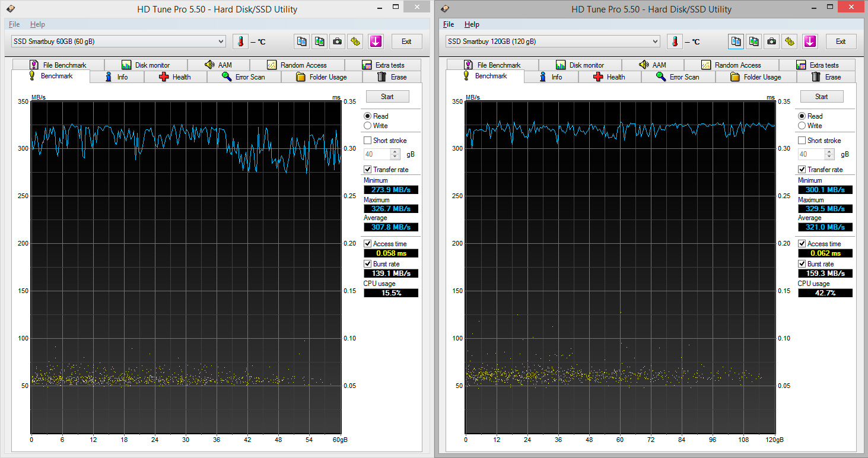Viewport: 868px width, 458px height.
Task: Click the second copy icon in the 120GB window
Action: [x=753, y=42]
